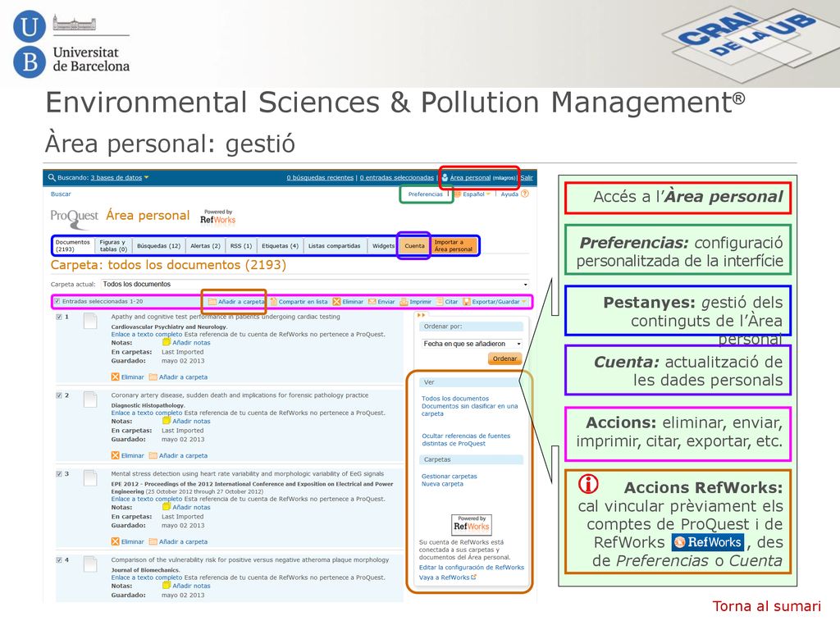
Task: Click the Citar icon in the toolbar
Action: pos(440,302)
